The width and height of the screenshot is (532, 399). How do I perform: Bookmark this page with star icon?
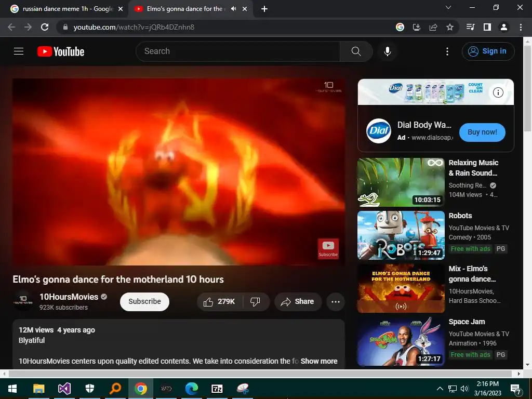[450, 27]
